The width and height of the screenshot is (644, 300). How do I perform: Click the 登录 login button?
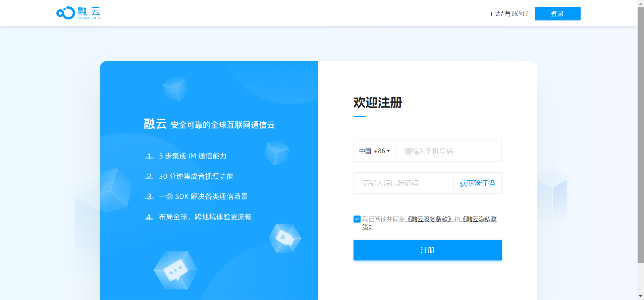coord(557,14)
